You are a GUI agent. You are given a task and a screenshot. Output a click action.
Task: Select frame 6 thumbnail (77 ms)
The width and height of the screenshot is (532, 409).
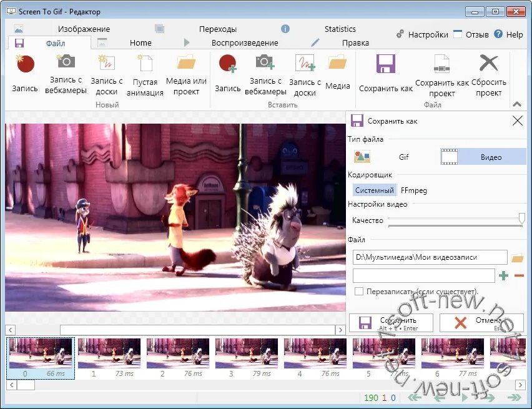(453, 358)
